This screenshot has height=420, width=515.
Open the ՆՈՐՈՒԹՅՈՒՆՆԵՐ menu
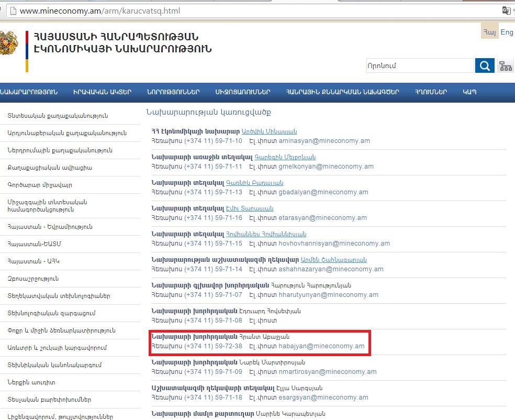[173, 92]
